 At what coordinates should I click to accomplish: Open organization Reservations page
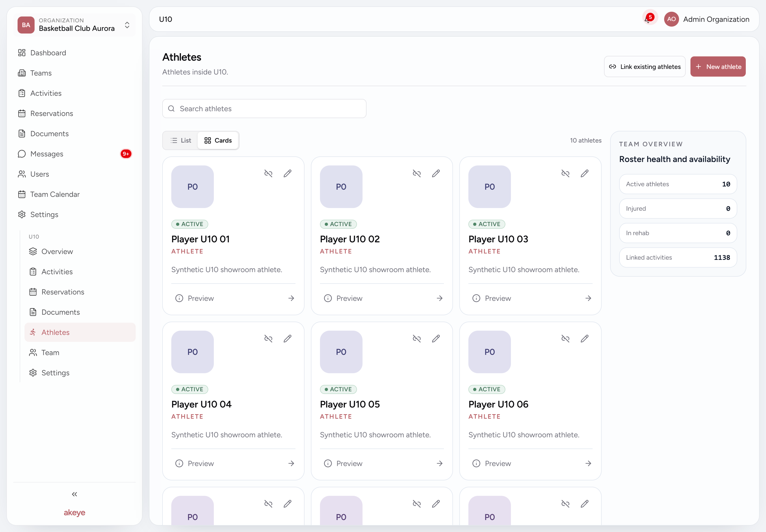(74, 113)
